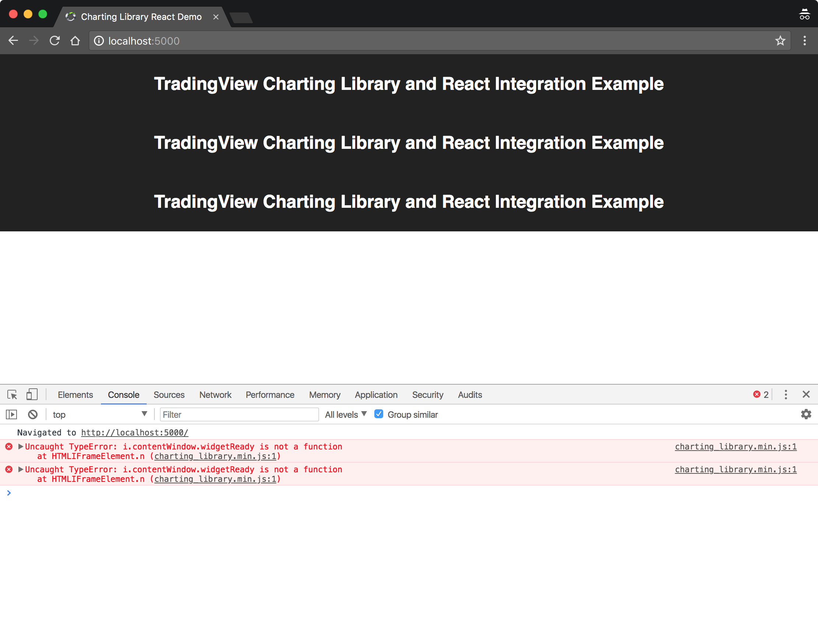Open the top context dropdown

click(99, 415)
